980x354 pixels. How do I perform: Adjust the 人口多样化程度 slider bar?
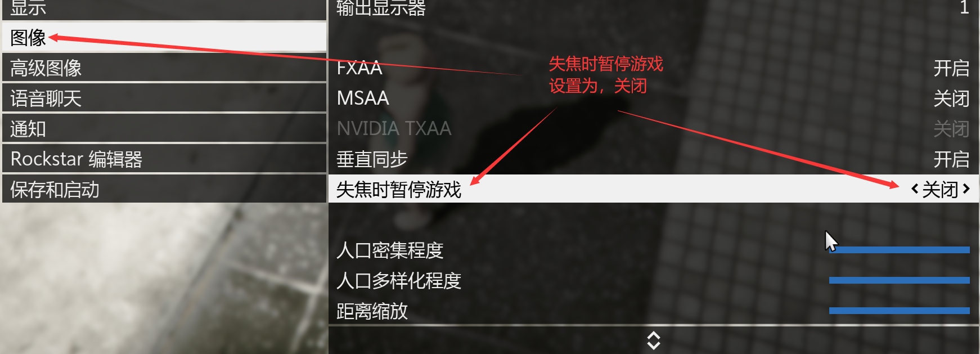(x=900, y=280)
